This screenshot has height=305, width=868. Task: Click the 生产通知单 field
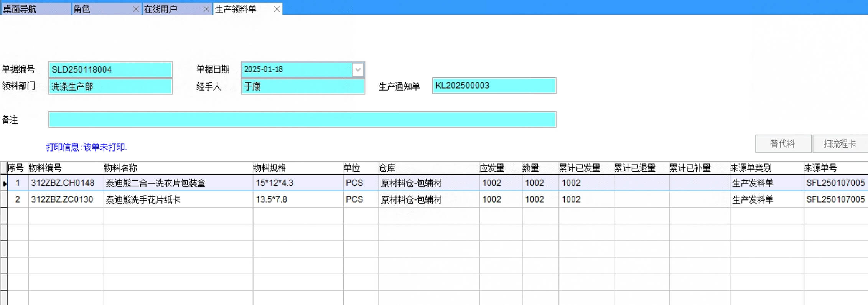tap(494, 86)
